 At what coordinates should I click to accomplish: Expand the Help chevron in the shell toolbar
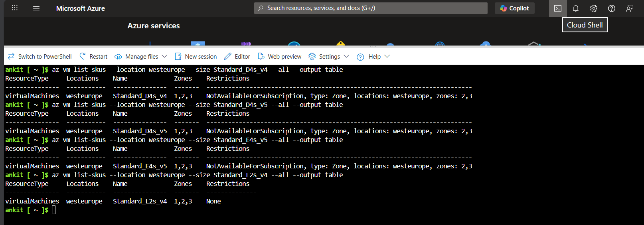pos(387,57)
